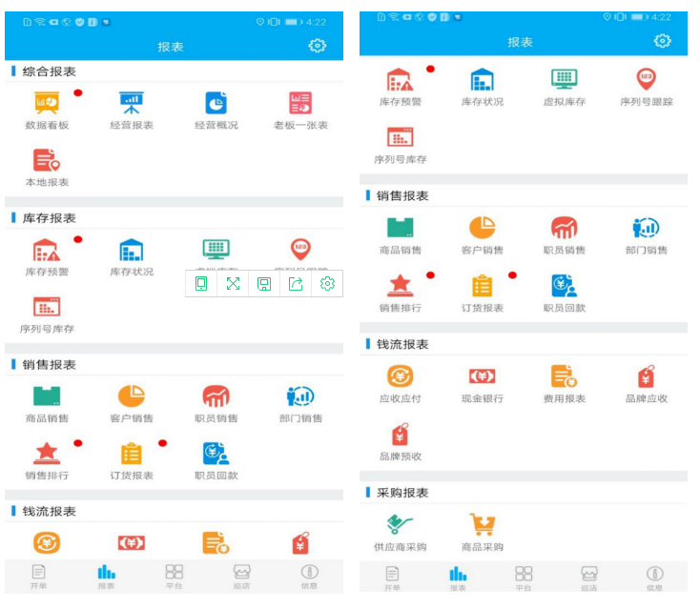Open 订货报表 on the right screen
The height and width of the screenshot is (609, 700).
[x=483, y=294]
